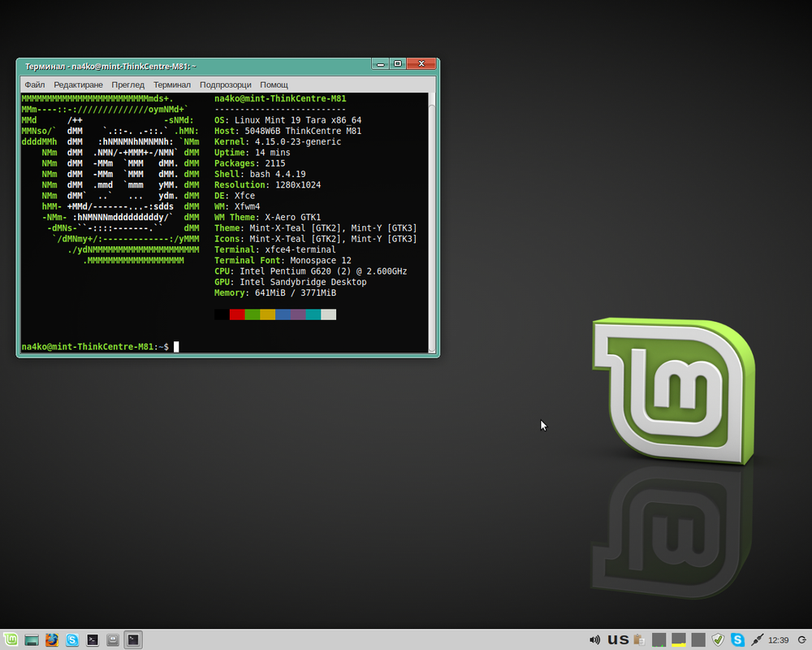
Task: Open the Подпрозорци menu
Action: tap(225, 84)
